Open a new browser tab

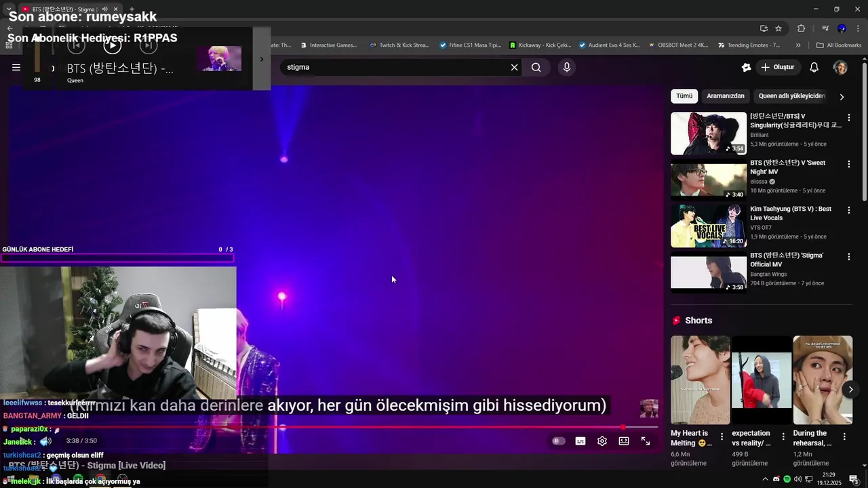pyautogui.click(x=132, y=9)
